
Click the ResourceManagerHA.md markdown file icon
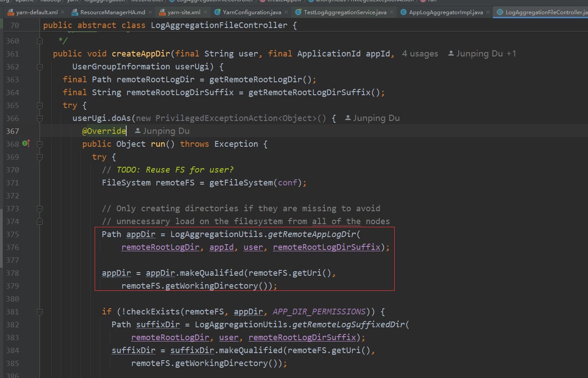point(75,12)
